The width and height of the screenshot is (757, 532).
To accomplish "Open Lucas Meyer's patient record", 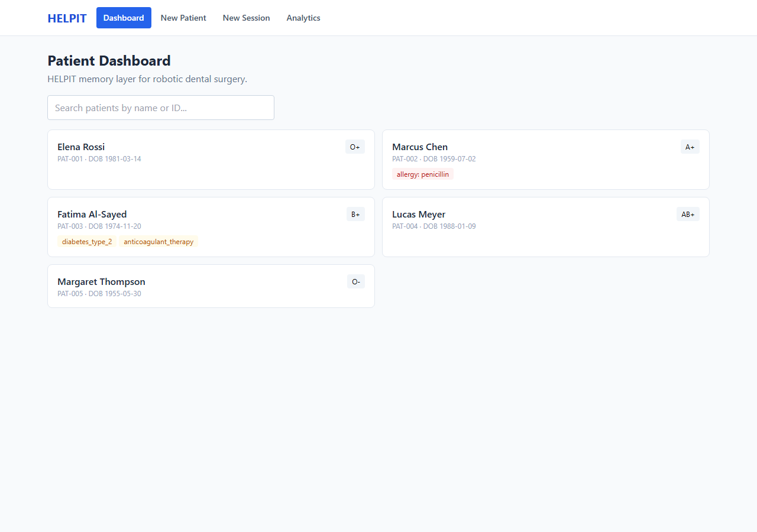I will 546,227.
